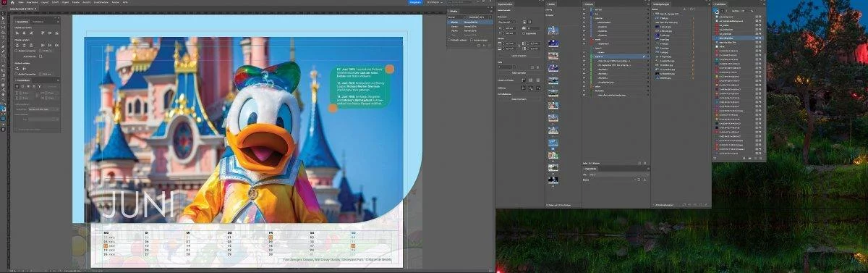Image resolution: width=868 pixels, height=273 pixels.
Task: Open the Bearbeiten menu
Action: 33,2
